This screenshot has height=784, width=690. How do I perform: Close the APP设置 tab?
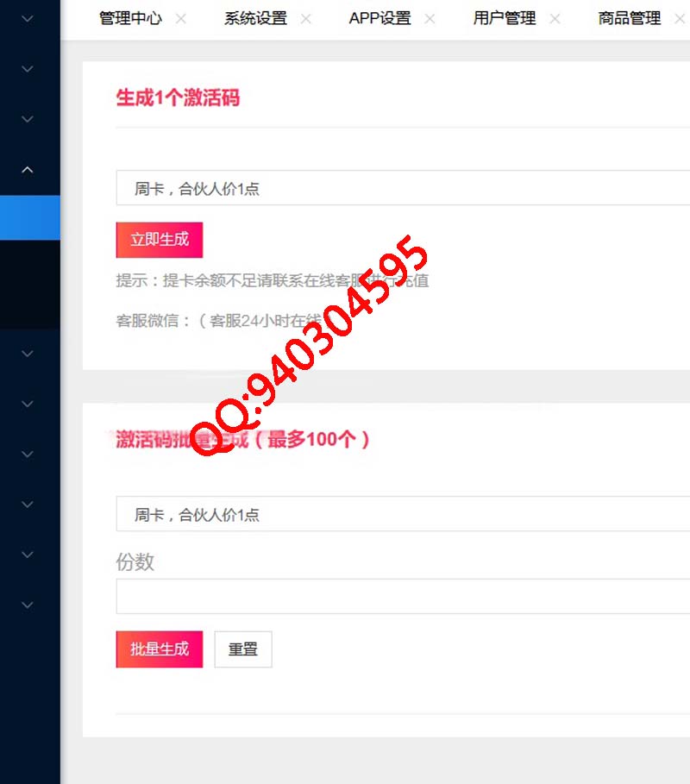point(430,19)
